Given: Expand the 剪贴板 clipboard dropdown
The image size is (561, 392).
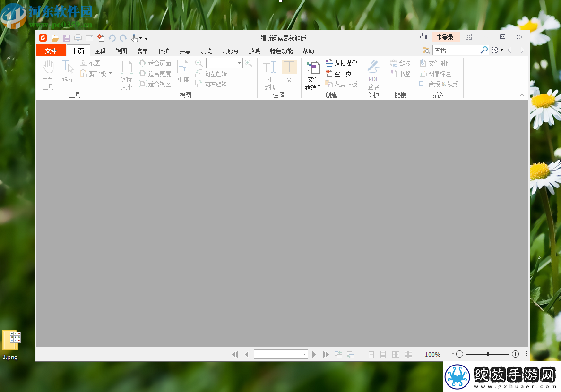Looking at the screenshot, I should [x=110, y=73].
